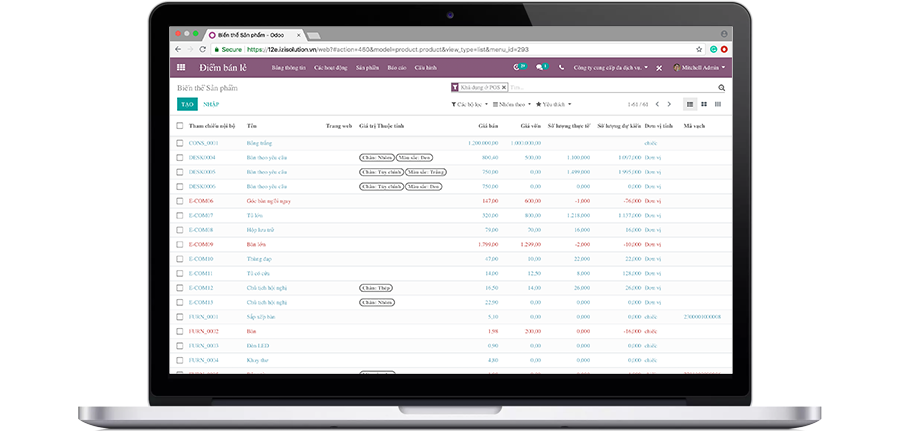Expand the 'Các bộ lọc' filters dropdown

(x=468, y=104)
